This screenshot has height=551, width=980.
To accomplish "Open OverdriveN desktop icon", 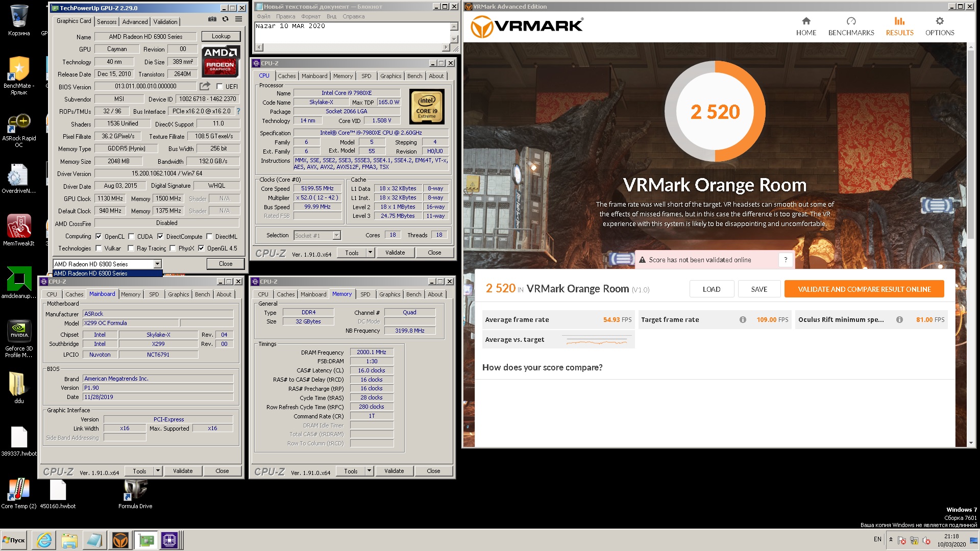I will tap(19, 179).
